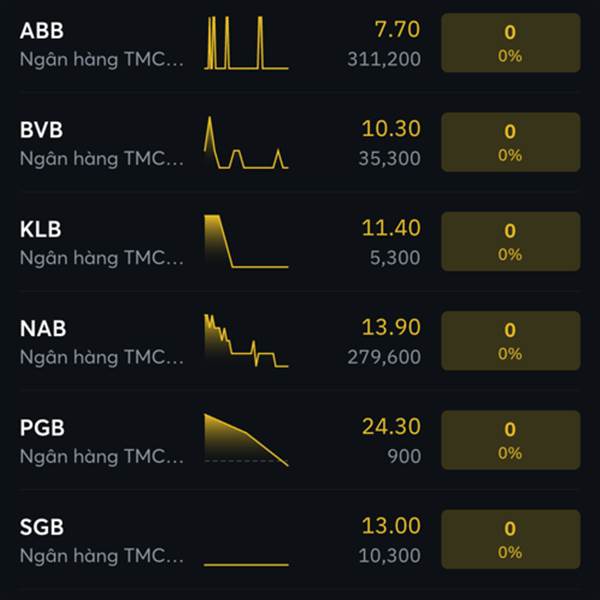
Task: Open the PGB sparkline chart
Action: pos(246,440)
